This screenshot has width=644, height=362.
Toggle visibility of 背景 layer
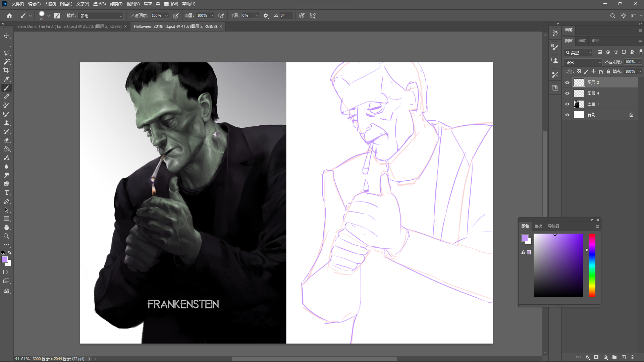(568, 115)
